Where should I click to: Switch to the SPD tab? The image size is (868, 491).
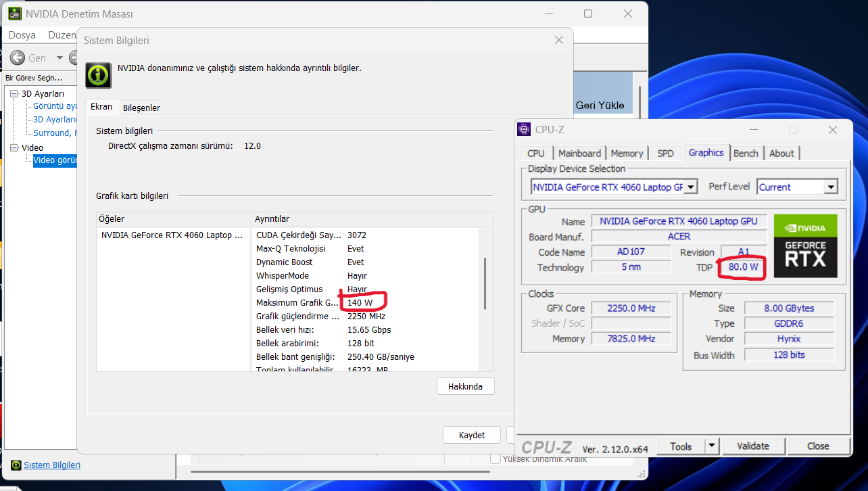click(x=666, y=154)
